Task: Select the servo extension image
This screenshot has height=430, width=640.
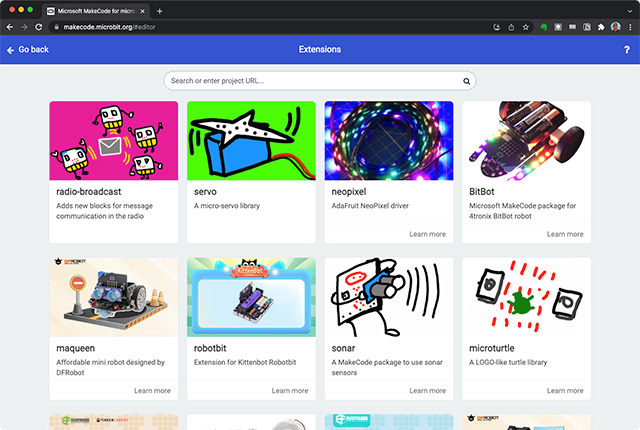Action: pyautogui.click(x=251, y=141)
